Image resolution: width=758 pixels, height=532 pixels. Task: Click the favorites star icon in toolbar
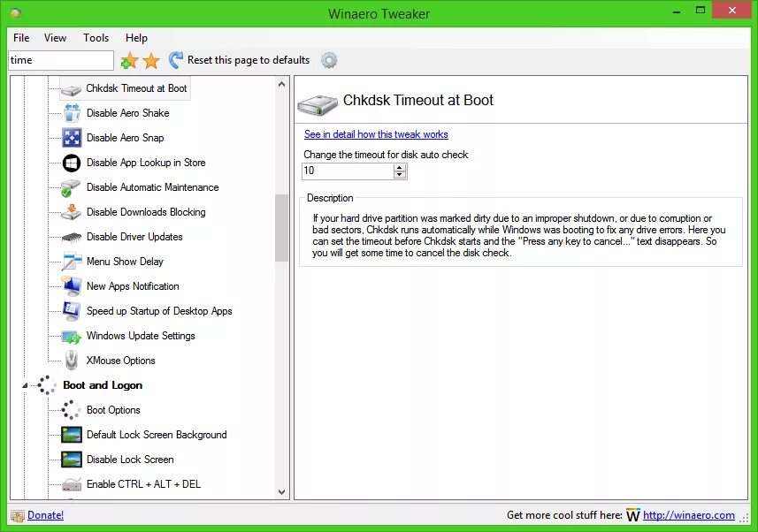[x=151, y=60]
